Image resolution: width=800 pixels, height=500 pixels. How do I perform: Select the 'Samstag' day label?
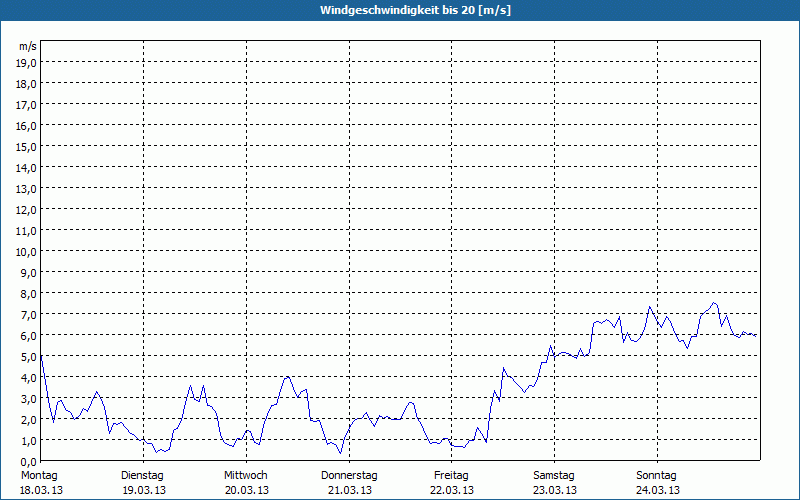(554, 476)
